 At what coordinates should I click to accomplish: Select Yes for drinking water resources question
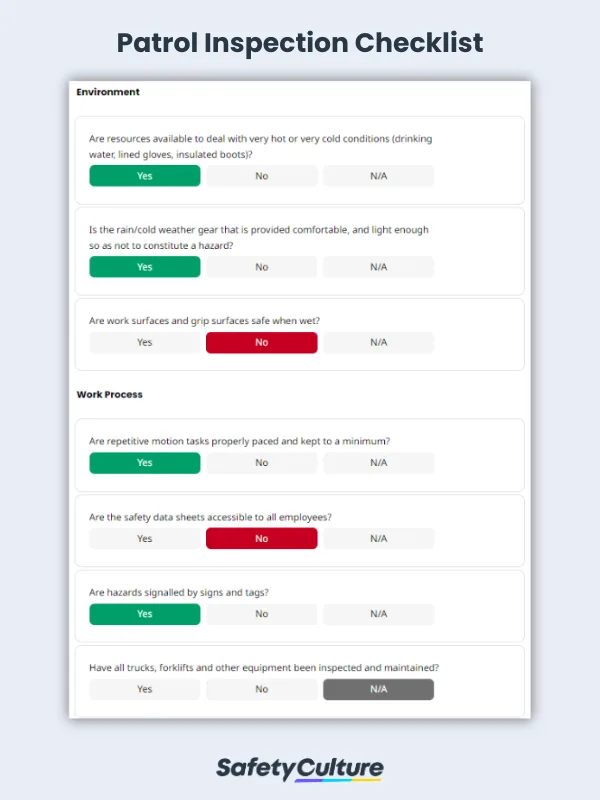(144, 176)
